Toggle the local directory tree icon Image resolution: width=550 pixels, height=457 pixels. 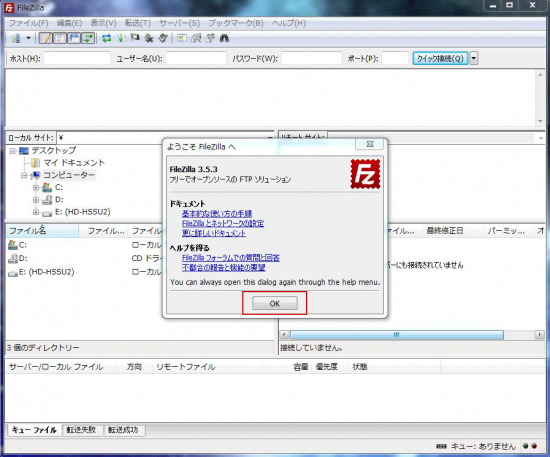click(x=60, y=38)
